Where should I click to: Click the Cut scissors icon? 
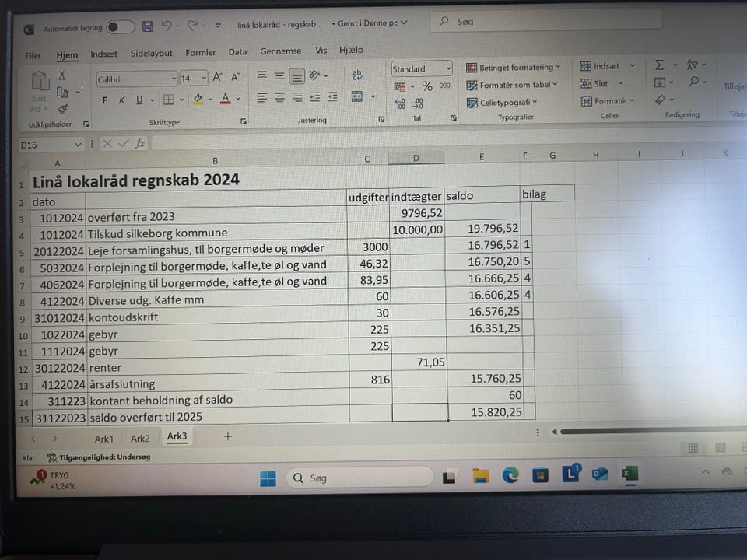pos(62,75)
